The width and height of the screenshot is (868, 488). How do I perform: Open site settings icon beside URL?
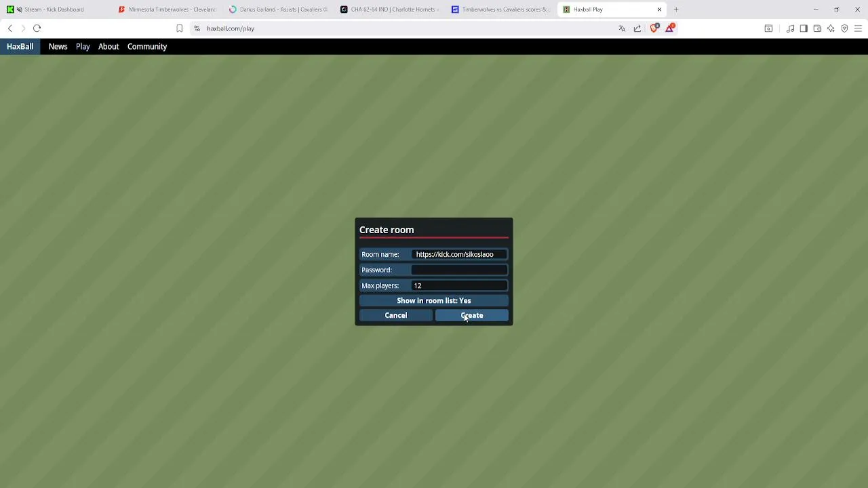pyautogui.click(x=197, y=28)
